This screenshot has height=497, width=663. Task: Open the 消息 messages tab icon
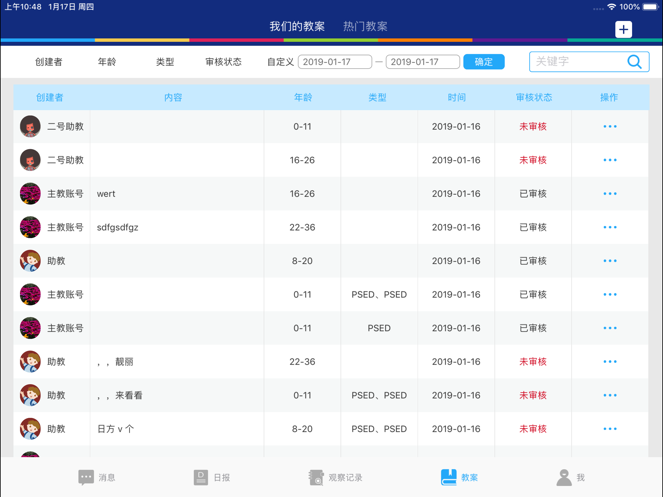coord(86,478)
